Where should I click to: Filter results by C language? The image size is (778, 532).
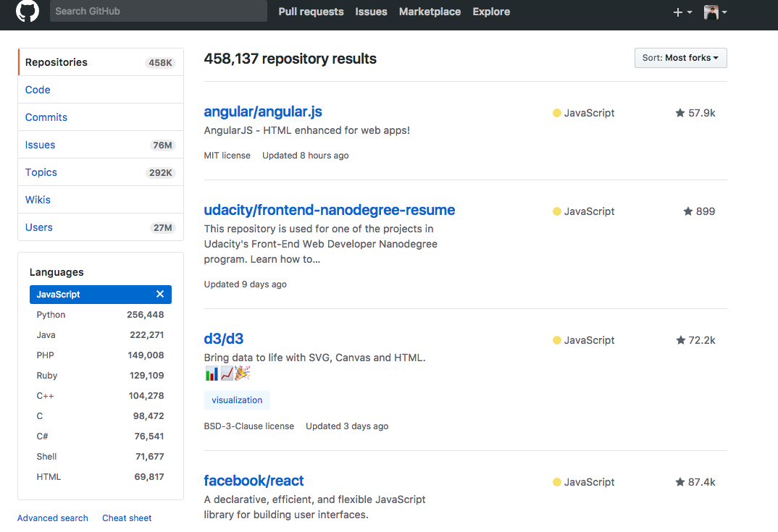point(100,416)
